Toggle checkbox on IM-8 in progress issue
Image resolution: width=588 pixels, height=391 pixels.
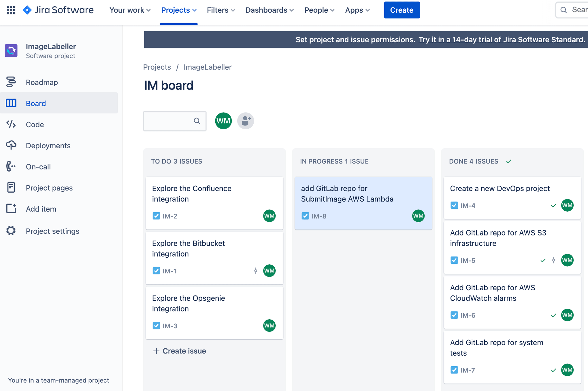[x=305, y=216]
